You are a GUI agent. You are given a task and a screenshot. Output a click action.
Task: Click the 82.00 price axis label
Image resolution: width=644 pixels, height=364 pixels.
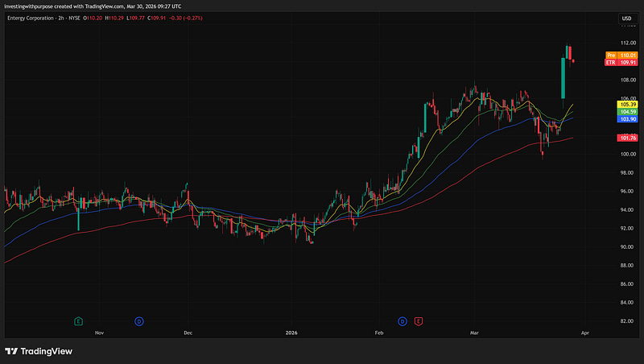click(628, 321)
